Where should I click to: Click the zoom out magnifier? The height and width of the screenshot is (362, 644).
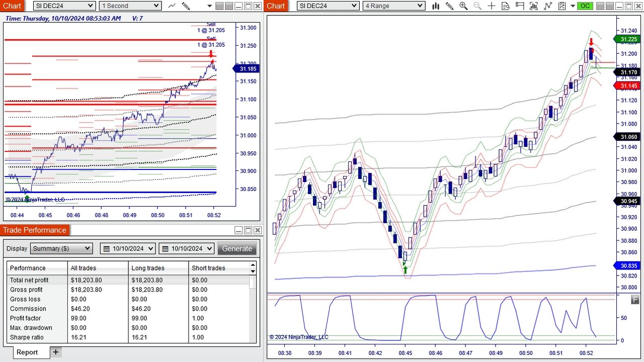pyautogui.click(x=477, y=6)
